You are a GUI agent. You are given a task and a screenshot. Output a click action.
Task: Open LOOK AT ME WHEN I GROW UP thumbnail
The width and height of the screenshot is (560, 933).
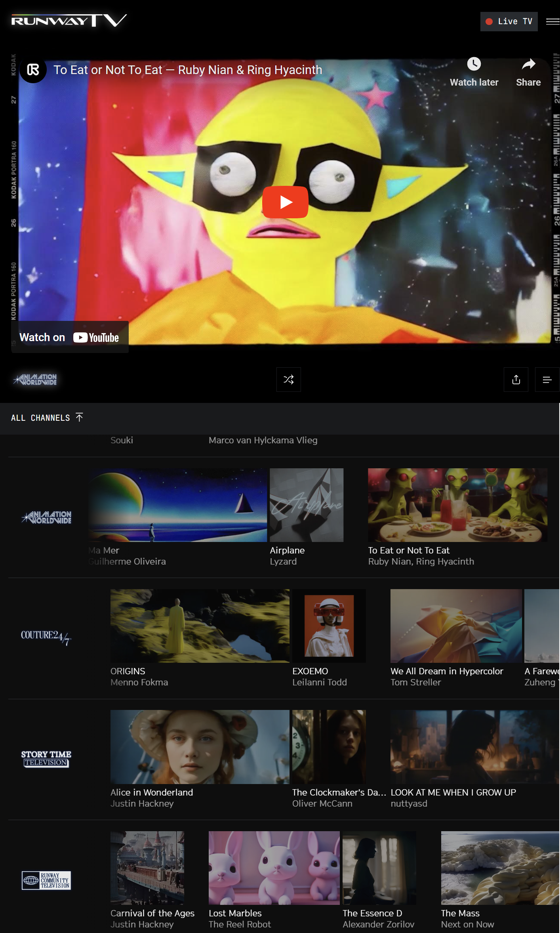click(475, 747)
